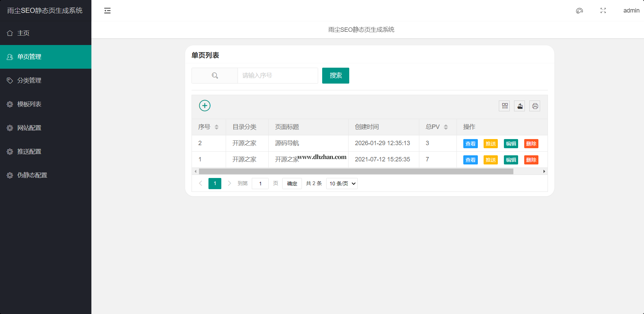Click 编辑 for the row with 序号 1

(511, 160)
